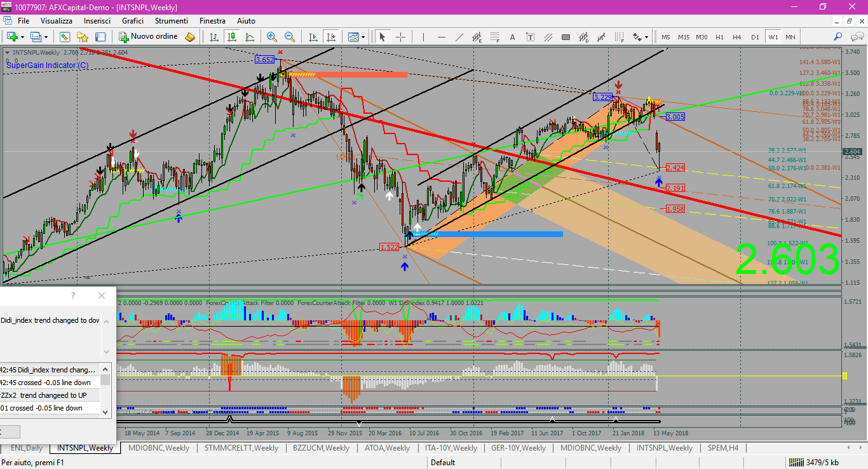The width and height of the screenshot is (868, 469).
Task: Expand the profiles dropdown arrow
Action: tap(46, 37)
